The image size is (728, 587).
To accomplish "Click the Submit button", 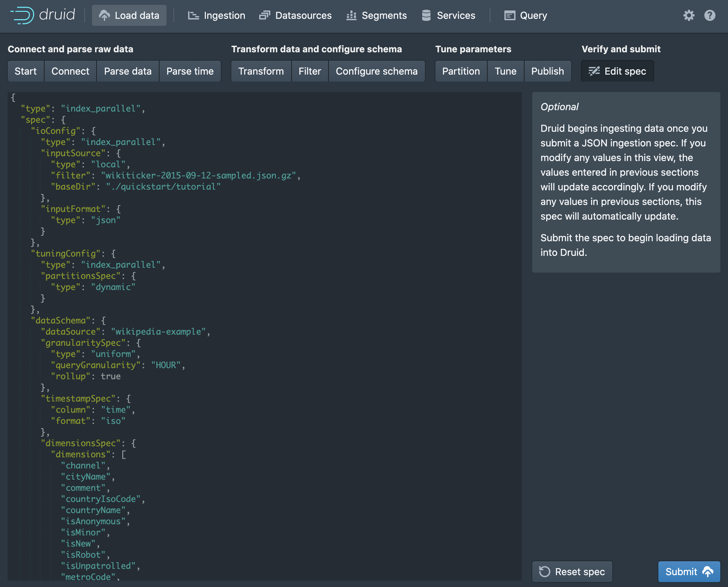I will pyautogui.click(x=689, y=572).
